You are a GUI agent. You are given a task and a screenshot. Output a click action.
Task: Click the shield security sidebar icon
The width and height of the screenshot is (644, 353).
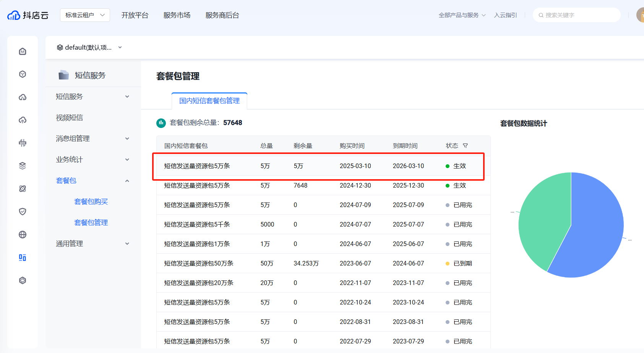click(23, 212)
